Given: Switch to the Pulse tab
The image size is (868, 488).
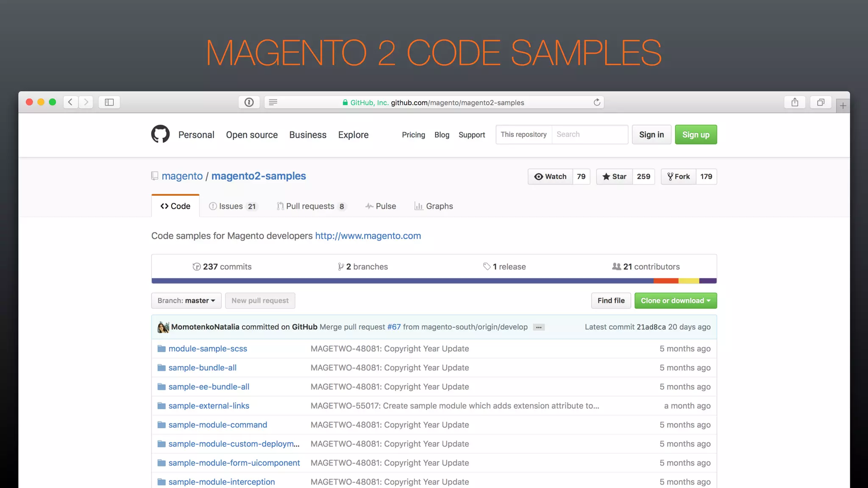Looking at the screenshot, I should coord(381,206).
